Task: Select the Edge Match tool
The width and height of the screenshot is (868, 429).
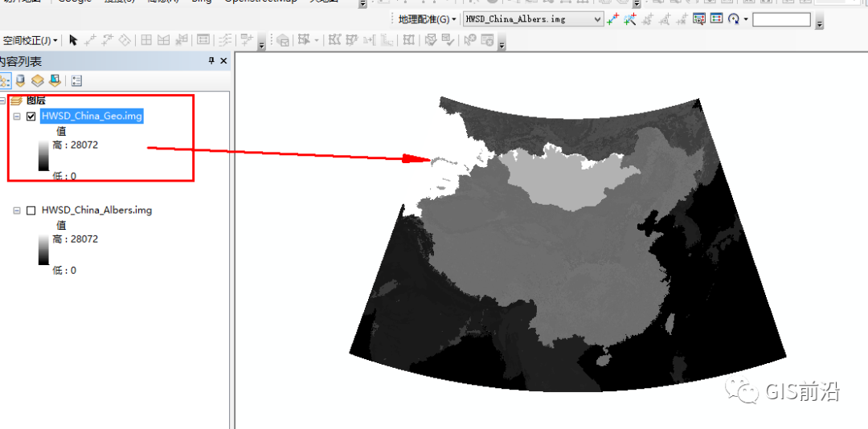Action: 225,40
